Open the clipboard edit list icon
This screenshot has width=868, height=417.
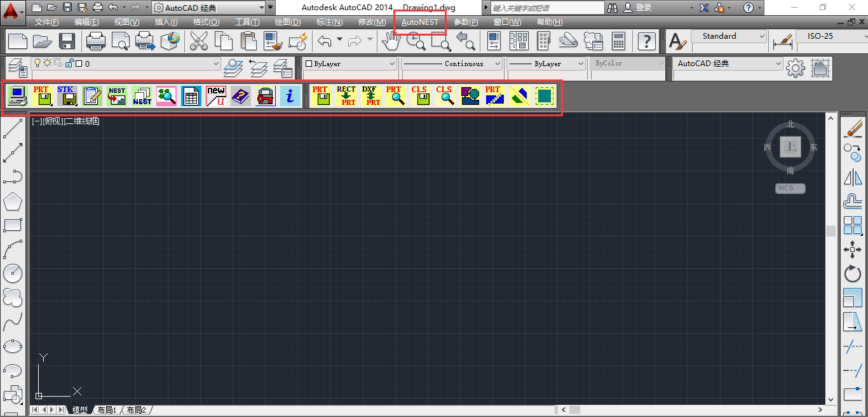coord(92,96)
